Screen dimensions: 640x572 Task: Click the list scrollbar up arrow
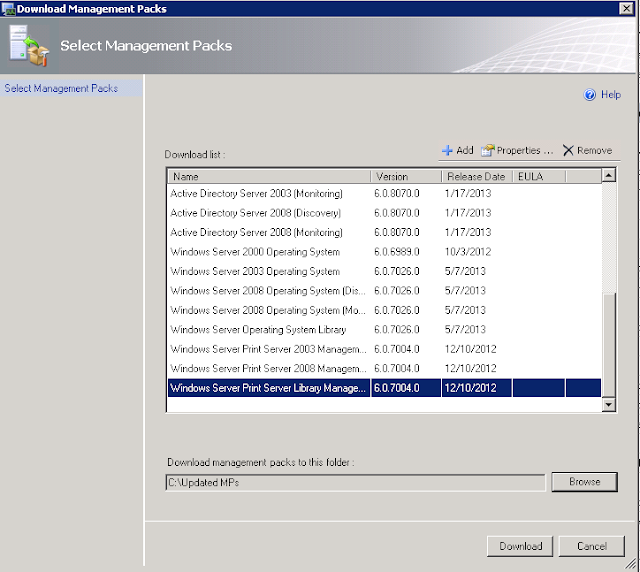point(609,176)
